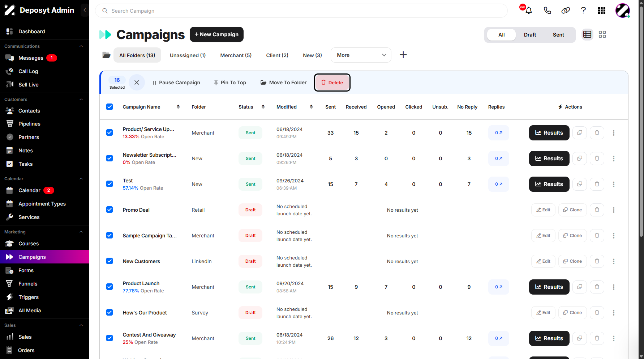Image resolution: width=644 pixels, height=359 pixels.
Task: Click clone icon for Test campaign row
Action: pyautogui.click(x=579, y=184)
